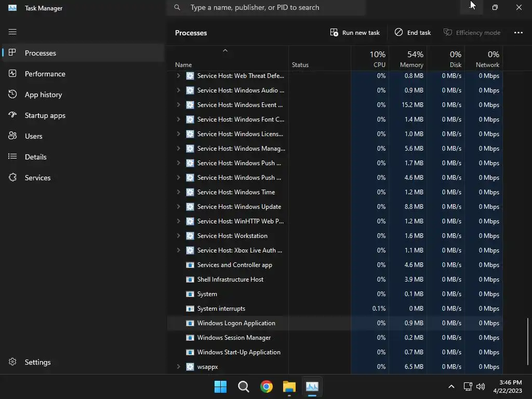Click End task button
532x399 pixels.
(413, 33)
